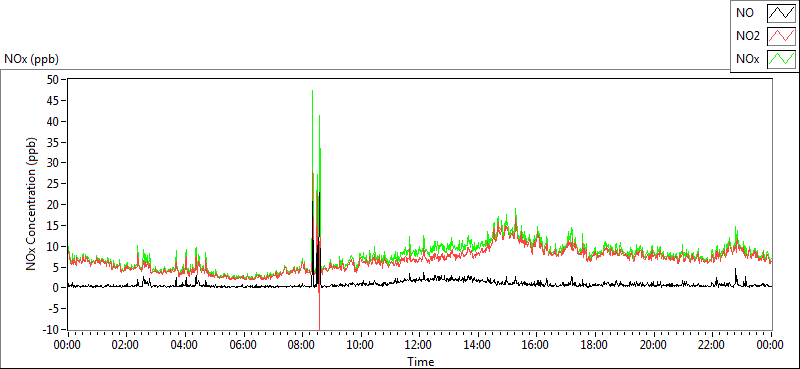800x369 pixels.
Task: Click the 12:00 time tick label
Action: (419, 345)
